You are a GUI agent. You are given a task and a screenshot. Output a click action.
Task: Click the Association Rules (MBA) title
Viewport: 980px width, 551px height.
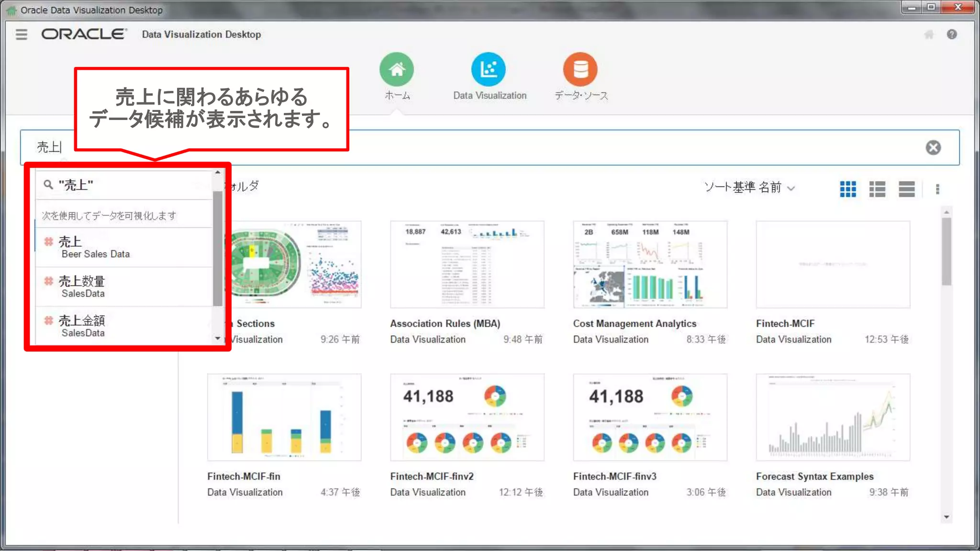(445, 324)
